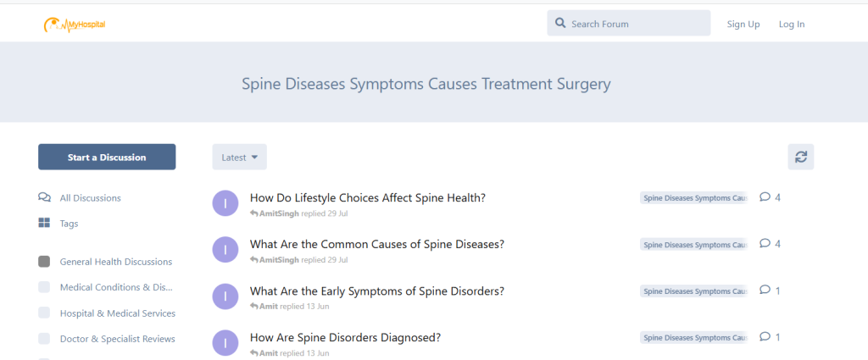Go to Doctor & Specialist Reviews
This screenshot has height=360, width=868.
117,339
